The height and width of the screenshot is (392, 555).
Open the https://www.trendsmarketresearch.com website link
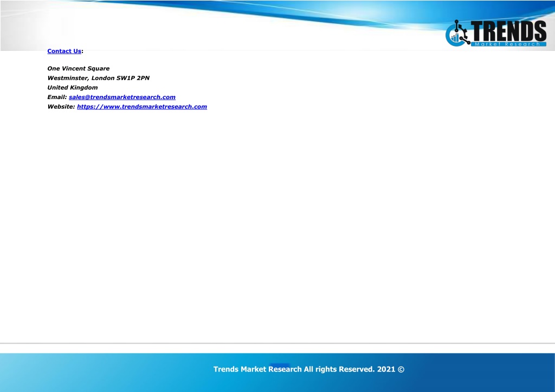tap(142, 107)
